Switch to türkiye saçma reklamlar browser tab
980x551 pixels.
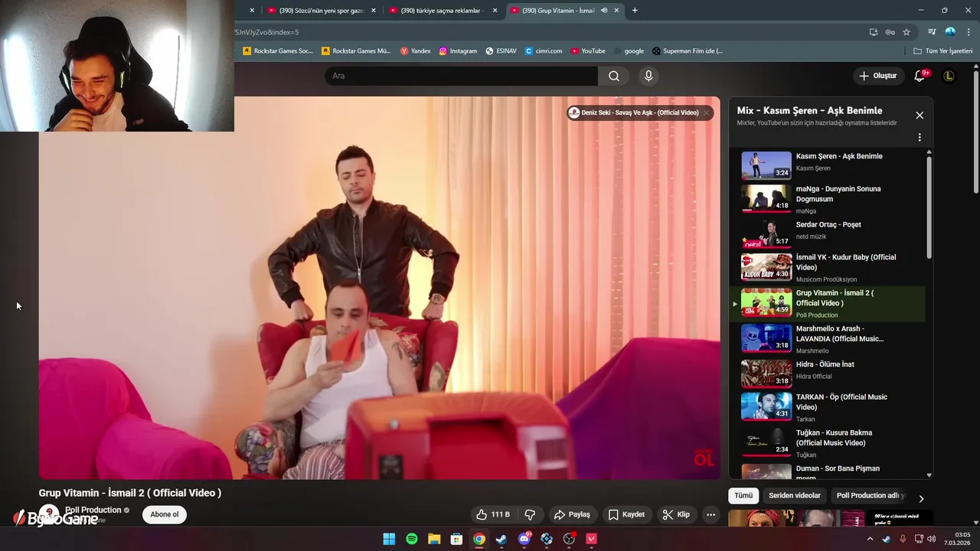(442, 11)
